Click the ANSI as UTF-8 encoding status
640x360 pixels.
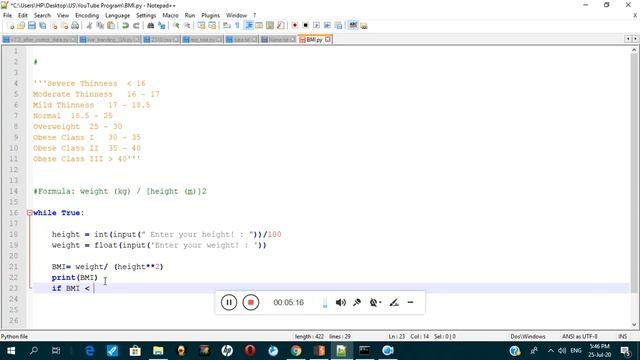coord(580,337)
